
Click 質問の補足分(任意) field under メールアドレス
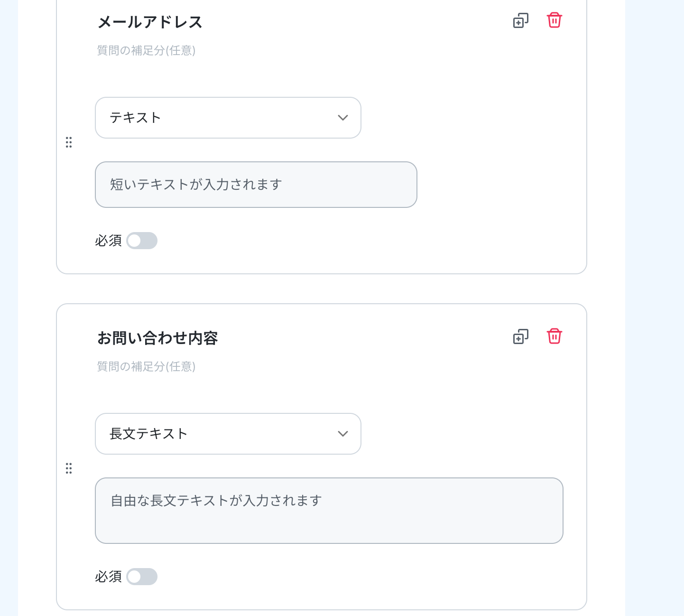tap(146, 50)
